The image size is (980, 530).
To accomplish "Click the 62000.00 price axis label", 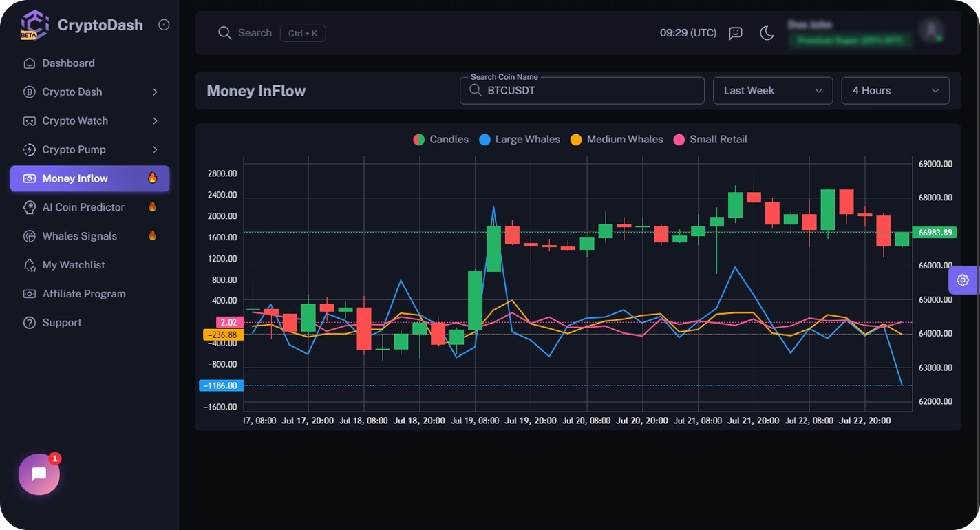I will click(x=935, y=401).
